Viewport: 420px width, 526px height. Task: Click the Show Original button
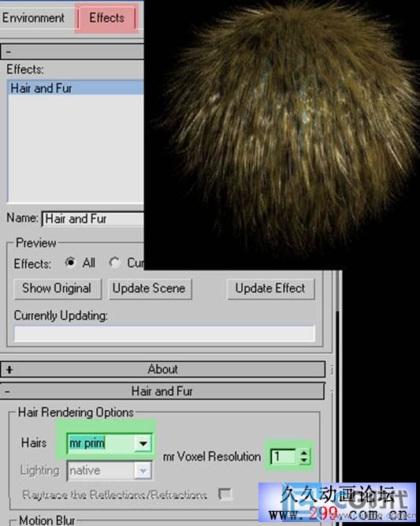click(x=58, y=289)
